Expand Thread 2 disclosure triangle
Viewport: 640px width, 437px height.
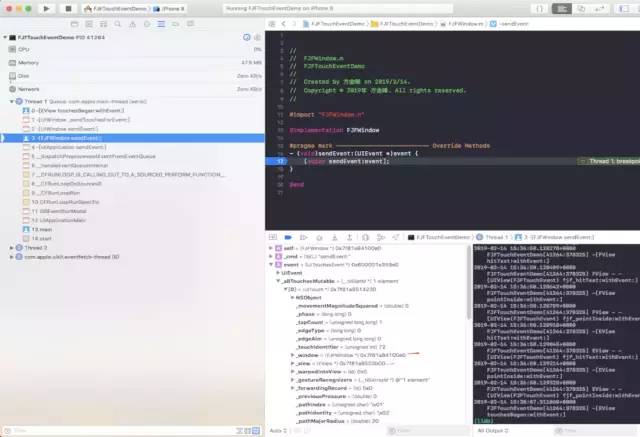(x=12, y=248)
